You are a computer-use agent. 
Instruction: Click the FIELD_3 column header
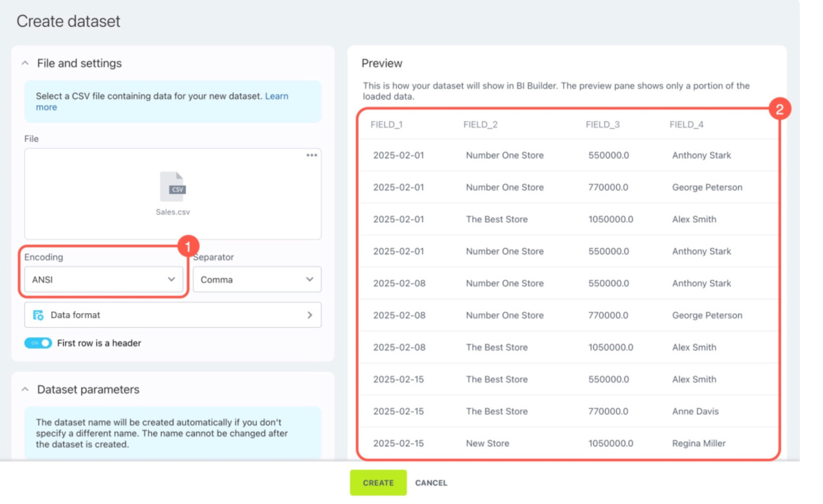click(602, 125)
